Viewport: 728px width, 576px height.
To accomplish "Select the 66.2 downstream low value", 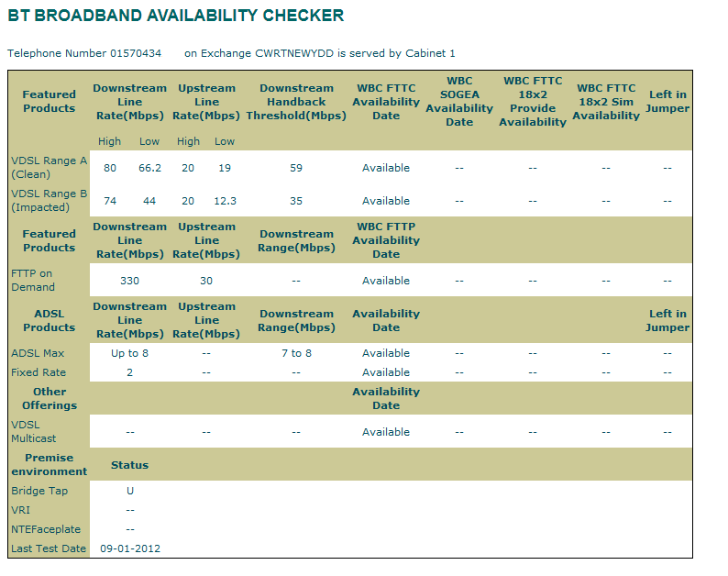I will tap(150, 168).
